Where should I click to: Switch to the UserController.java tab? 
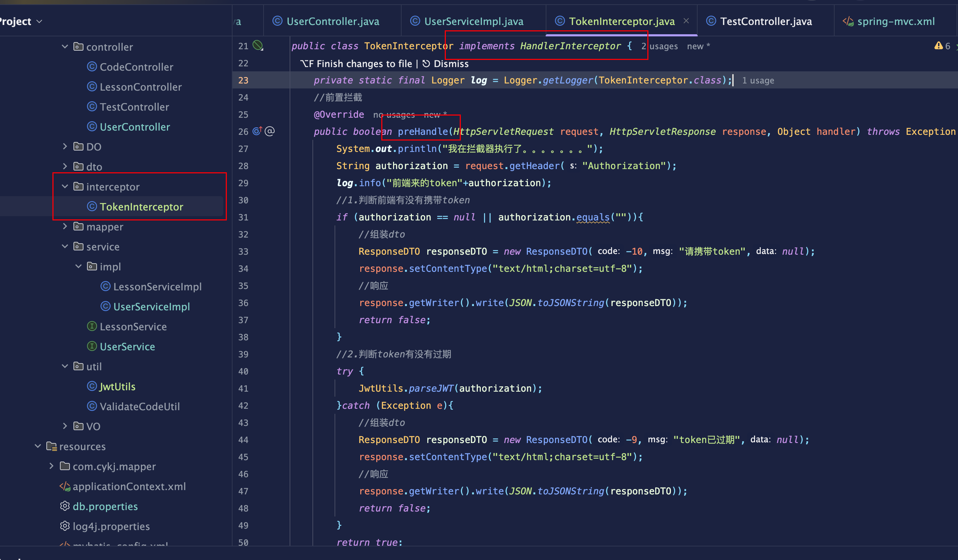(x=332, y=21)
